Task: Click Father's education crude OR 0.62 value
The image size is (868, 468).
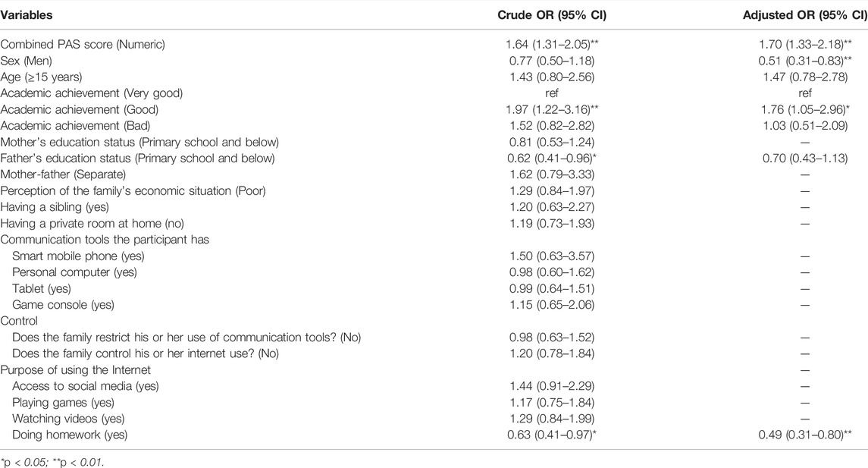Action: click(x=552, y=158)
